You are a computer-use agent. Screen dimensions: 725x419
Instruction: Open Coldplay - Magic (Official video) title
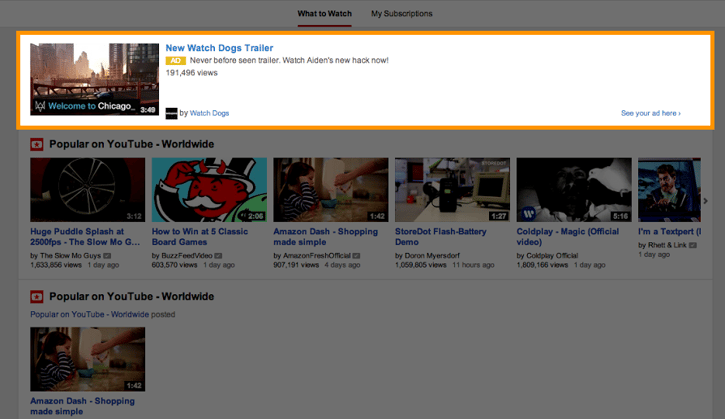(567, 236)
